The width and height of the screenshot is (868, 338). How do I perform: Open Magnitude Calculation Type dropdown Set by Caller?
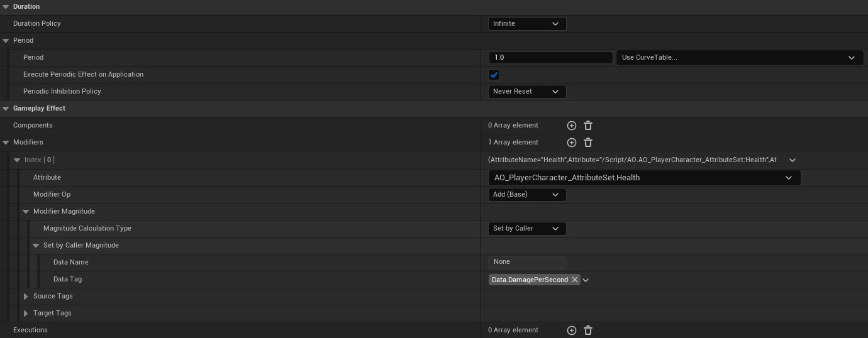tap(527, 229)
